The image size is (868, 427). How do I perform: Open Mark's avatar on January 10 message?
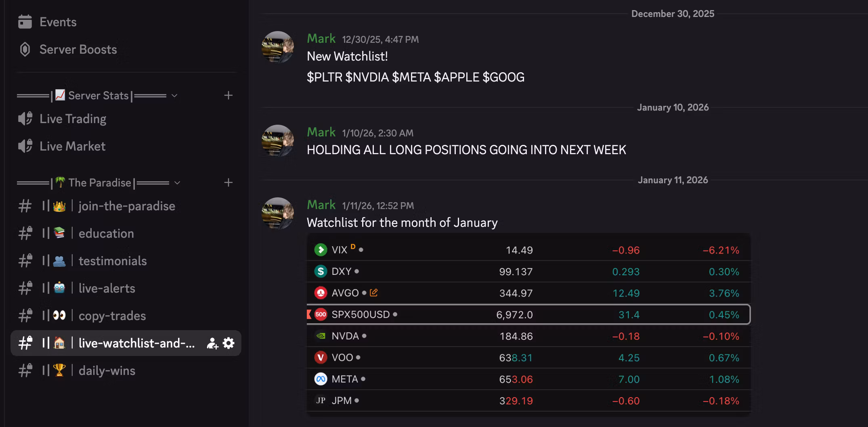278,140
